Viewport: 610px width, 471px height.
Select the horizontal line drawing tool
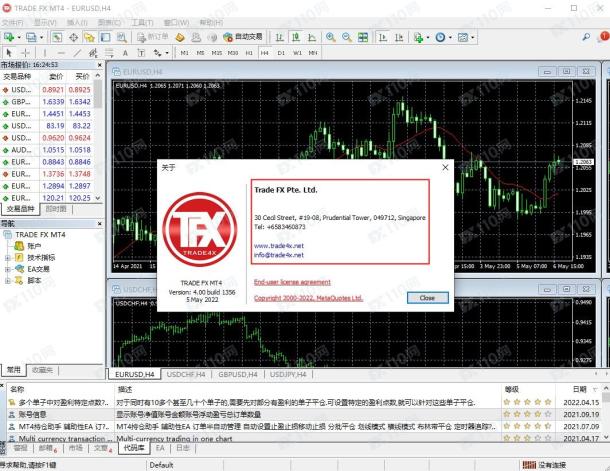pyautogui.click(x=61, y=53)
